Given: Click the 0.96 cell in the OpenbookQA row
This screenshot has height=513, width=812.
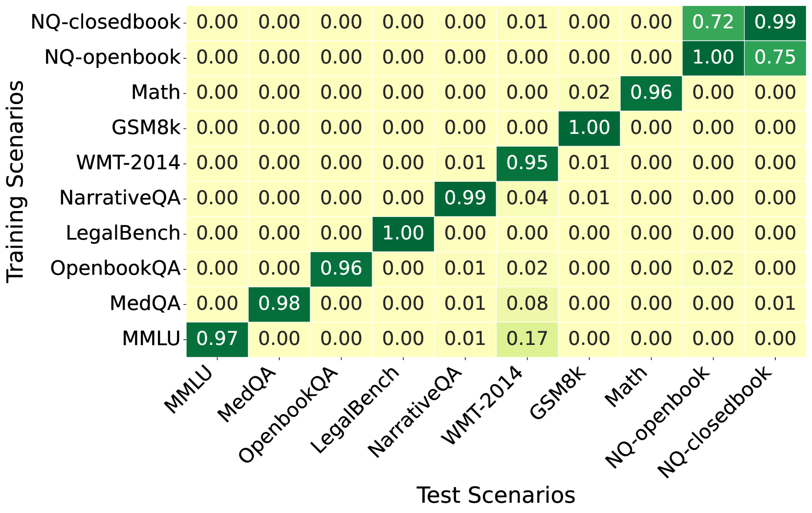Looking at the screenshot, I should (x=341, y=269).
